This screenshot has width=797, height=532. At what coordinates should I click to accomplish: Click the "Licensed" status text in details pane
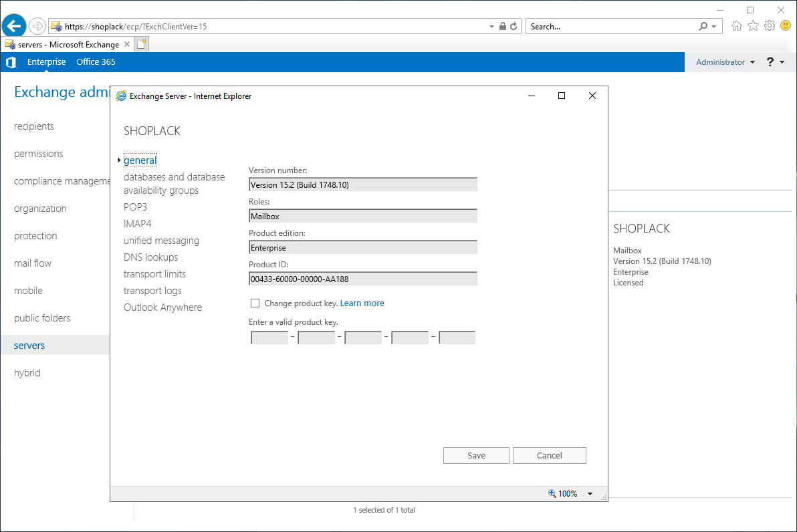[629, 283]
